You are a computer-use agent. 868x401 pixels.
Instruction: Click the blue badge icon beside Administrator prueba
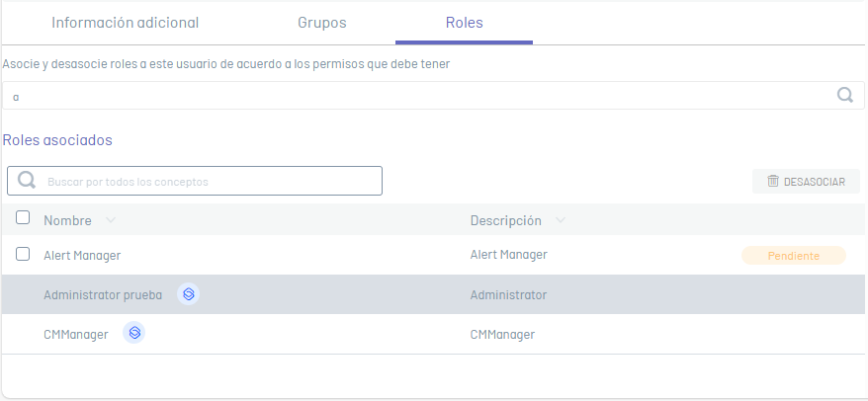(188, 293)
